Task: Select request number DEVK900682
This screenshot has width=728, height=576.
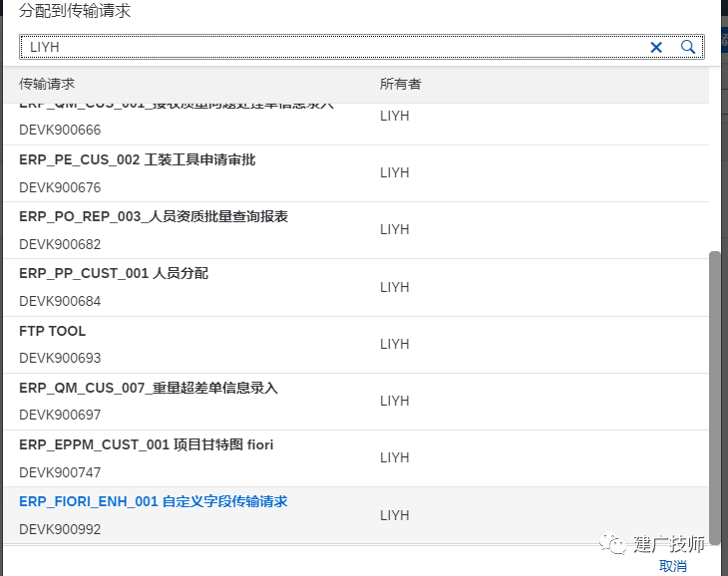Action: [x=60, y=244]
